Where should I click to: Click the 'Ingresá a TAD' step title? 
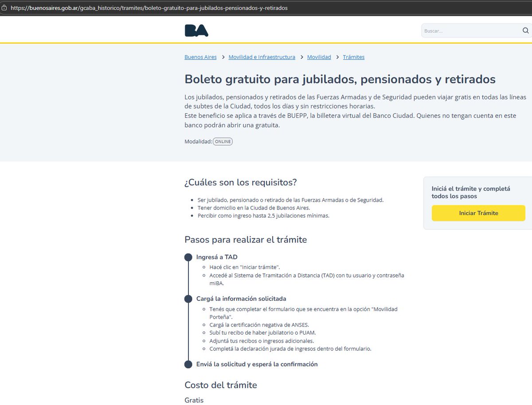(217, 257)
